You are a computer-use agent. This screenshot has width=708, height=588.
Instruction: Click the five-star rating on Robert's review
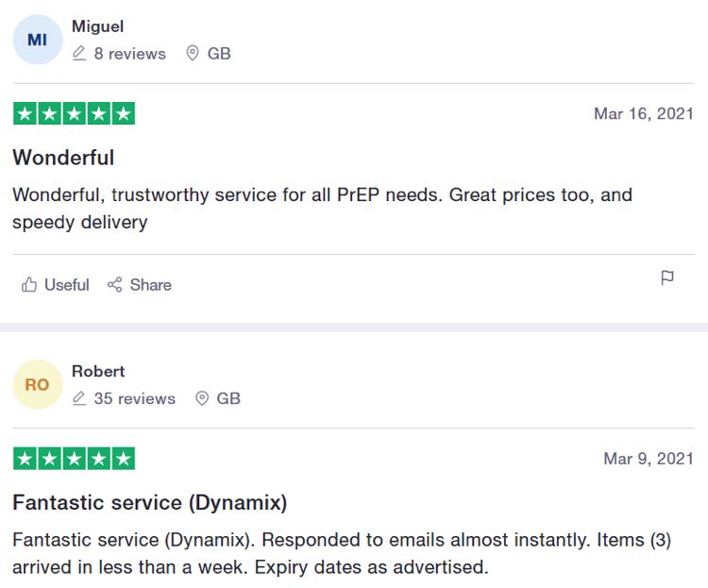pyautogui.click(x=74, y=459)
